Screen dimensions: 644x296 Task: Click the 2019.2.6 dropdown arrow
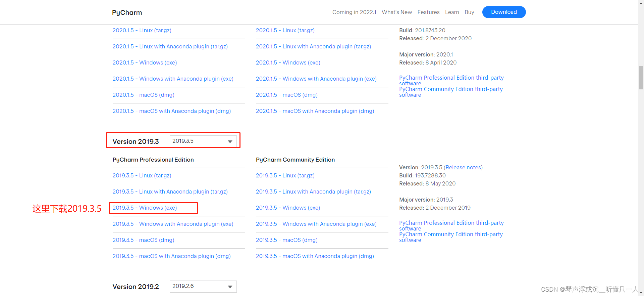pos(230,287)
